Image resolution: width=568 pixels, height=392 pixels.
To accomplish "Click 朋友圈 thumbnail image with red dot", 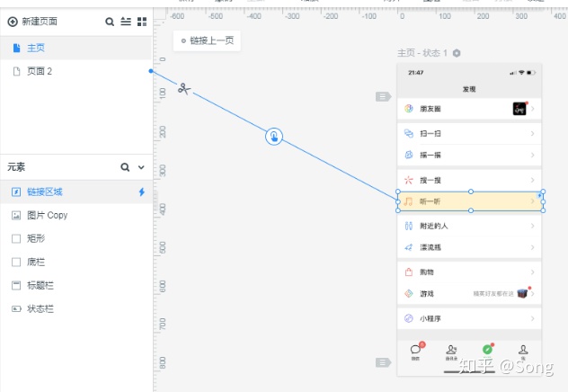I will click(519, 109).
